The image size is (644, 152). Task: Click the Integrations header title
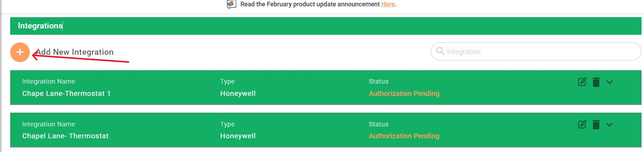coord(40,26)
